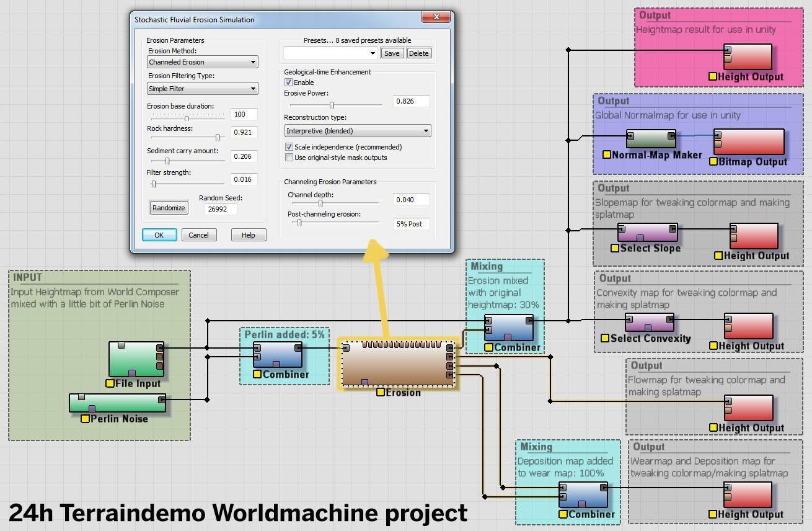Delete the selected preset
Screen dimensions: 812x531
tap(418, 53)
